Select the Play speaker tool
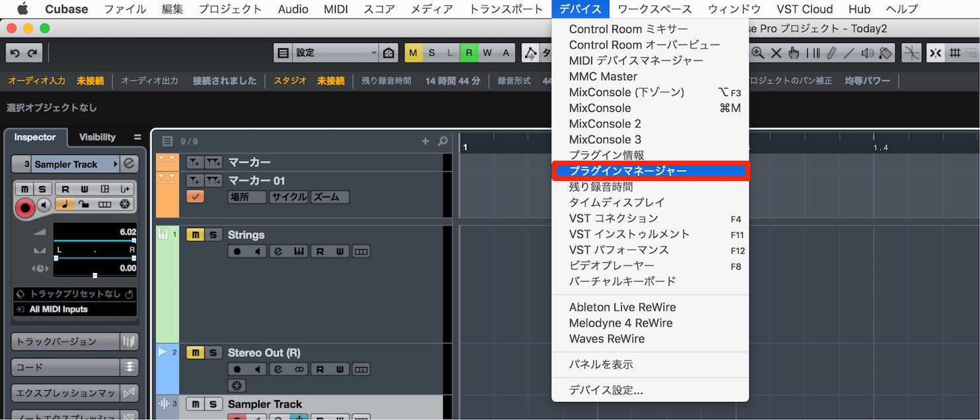Screen dimensions: 980x420 [867, 53]
